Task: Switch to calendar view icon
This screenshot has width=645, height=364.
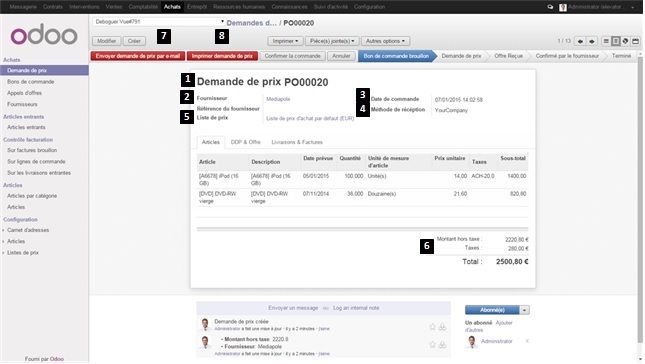Action: tap(635, 41)
